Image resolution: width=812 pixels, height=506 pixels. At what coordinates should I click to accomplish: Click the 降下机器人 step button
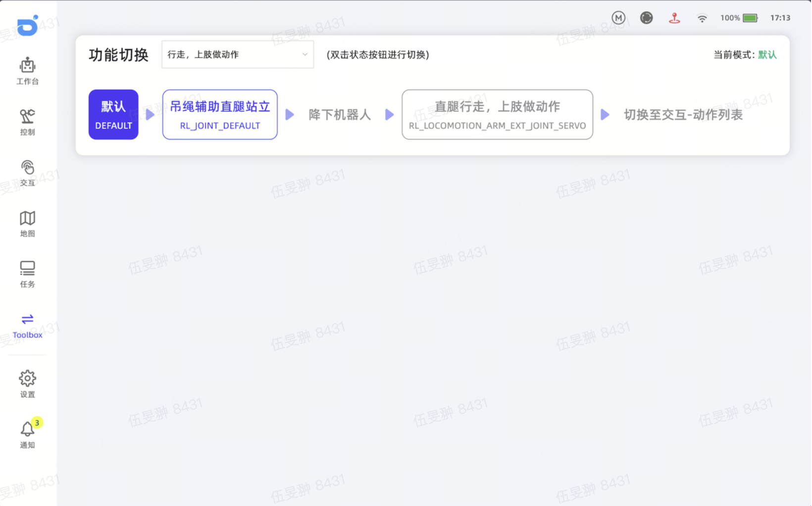click(x=339, y=114)
